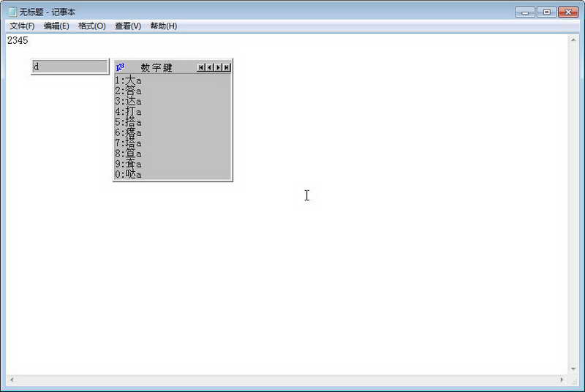This screenshot has height=392, width=585.
Task: Go to next candidate page arrow
Action: click(x=218, y=67)
